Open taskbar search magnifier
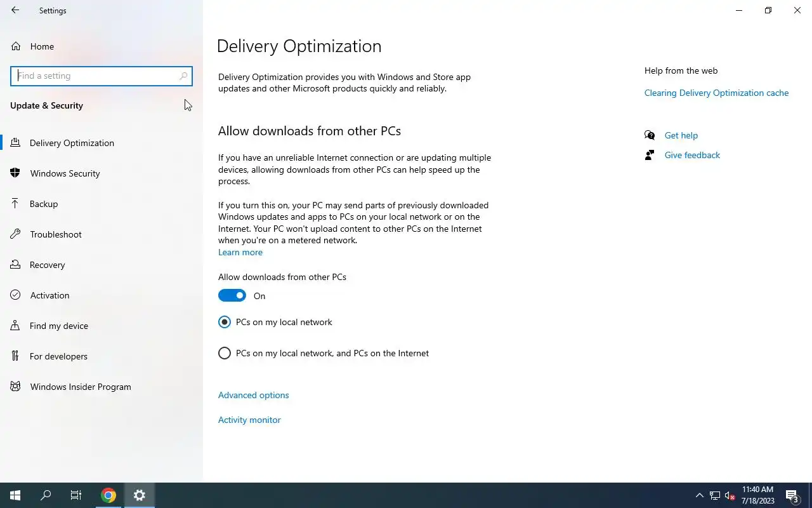 point(46,495)
